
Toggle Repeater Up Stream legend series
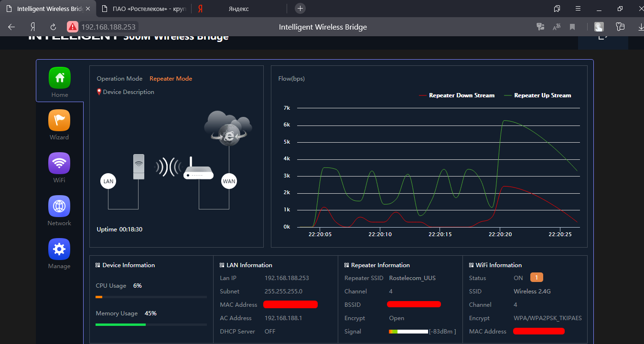(x=538, y=95)
